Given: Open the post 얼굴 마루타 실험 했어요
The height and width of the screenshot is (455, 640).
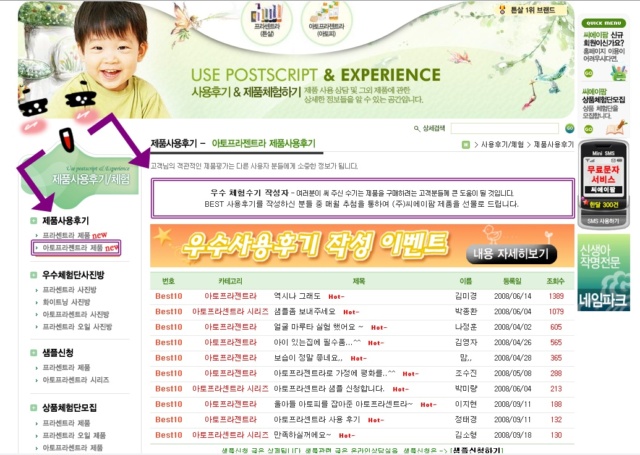Looking at the screenshot, I should click(318, 327).
